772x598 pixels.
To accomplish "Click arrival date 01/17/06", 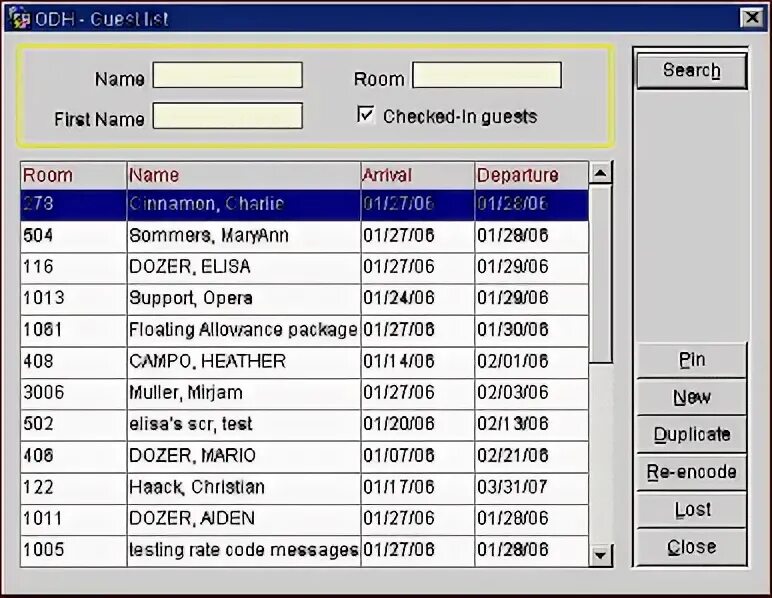I will 418,488.
